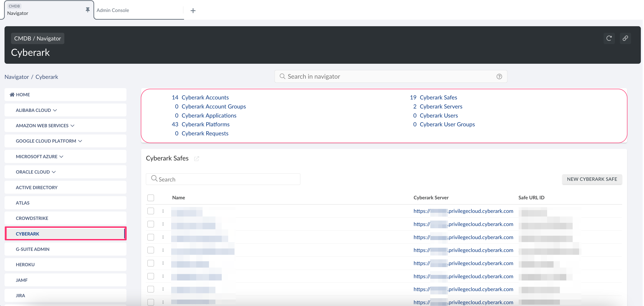This screenshot has width=644, height=306.
Task: Select all safes with the header checkbox
Action: coord(151,198)
